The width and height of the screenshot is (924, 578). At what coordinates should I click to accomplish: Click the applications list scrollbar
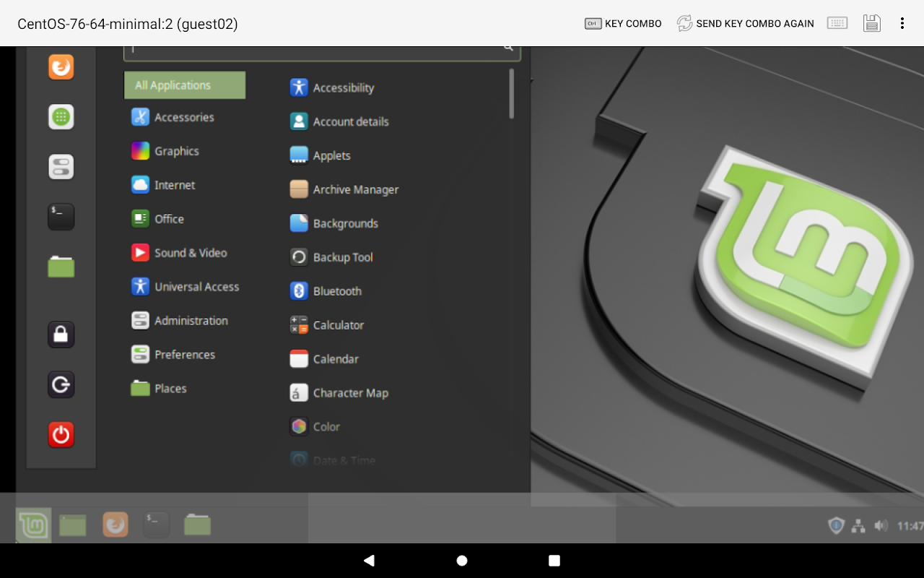tap(512, 93)
